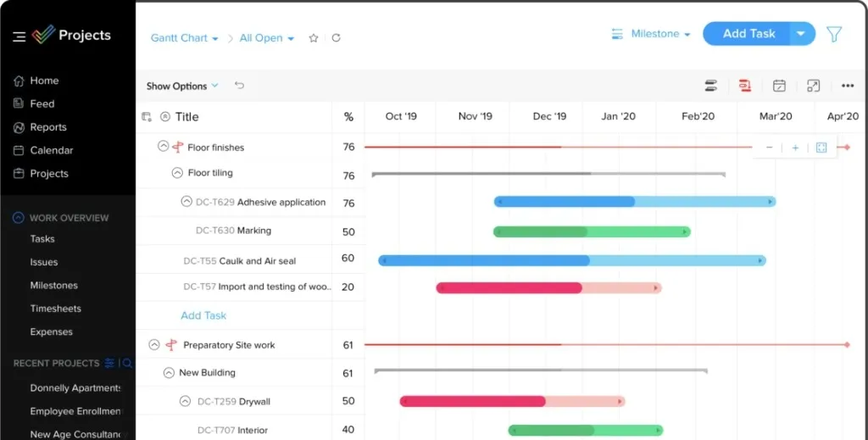Screen dimensions: 868x440
Task: Click the Preparatory Site work milestone icon
Action: [x=171, y=345]
